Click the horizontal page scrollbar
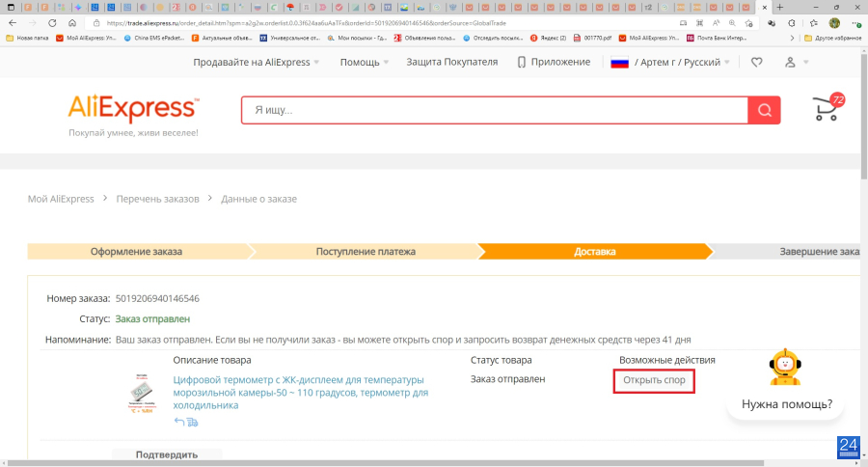Viewport: 868px width, 467px height. tap(386, 463)
